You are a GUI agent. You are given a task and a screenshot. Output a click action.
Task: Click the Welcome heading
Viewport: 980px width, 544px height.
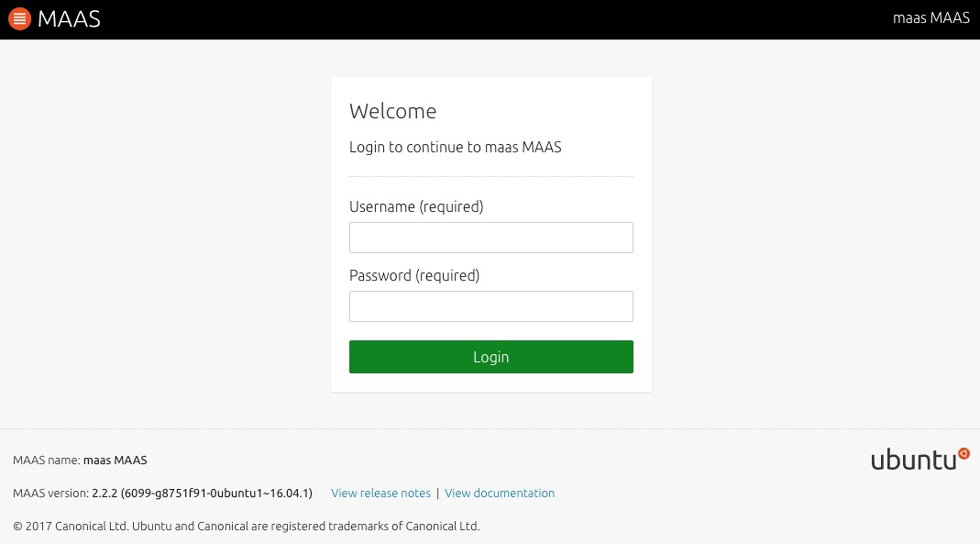pos(392,111)
